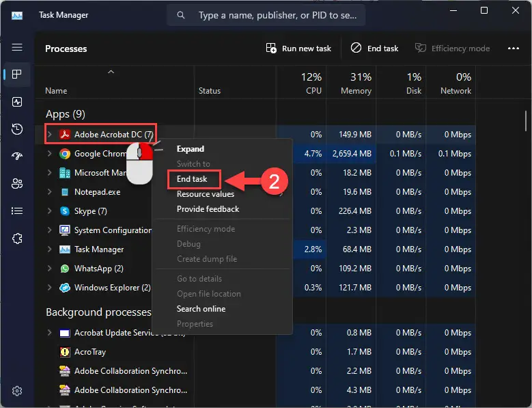Expand the Task Manager process group
Image resolution: width=532 pixels, height=408 pixels.
[50, 249]
